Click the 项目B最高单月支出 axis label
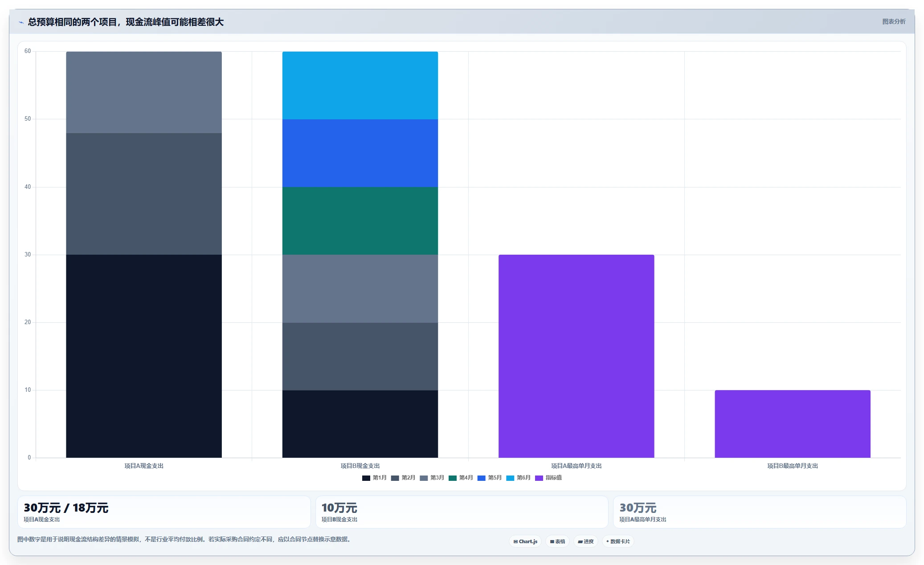 [x=793, y=466]
